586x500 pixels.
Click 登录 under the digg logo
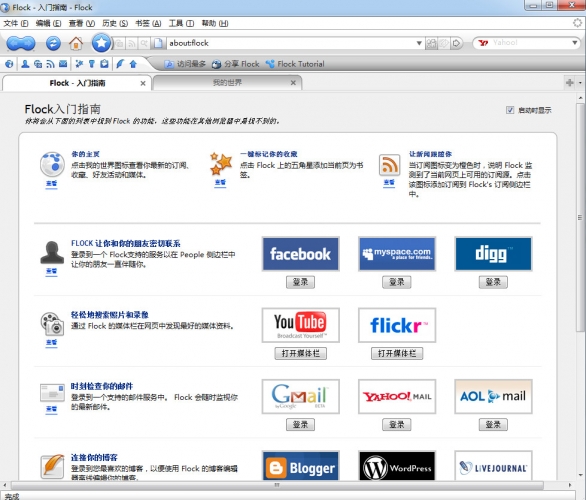tap(493, 282)
